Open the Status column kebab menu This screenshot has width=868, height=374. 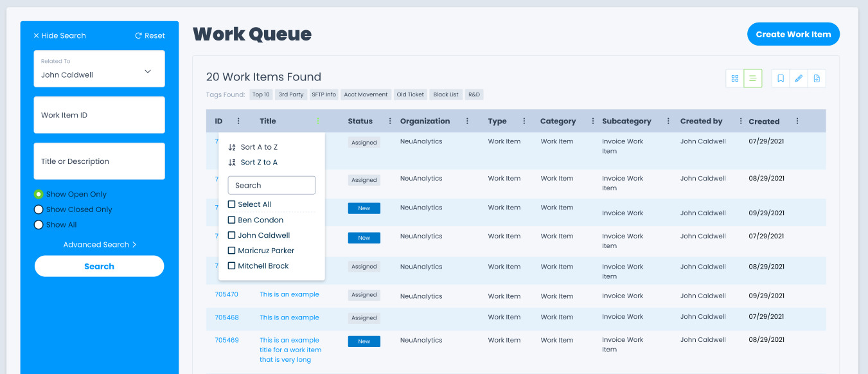coord(390,121)
